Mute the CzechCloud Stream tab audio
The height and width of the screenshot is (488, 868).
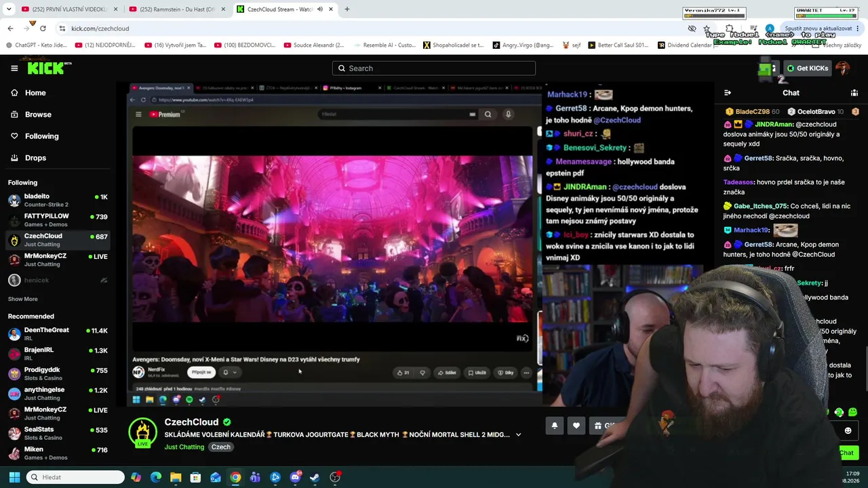319,9
